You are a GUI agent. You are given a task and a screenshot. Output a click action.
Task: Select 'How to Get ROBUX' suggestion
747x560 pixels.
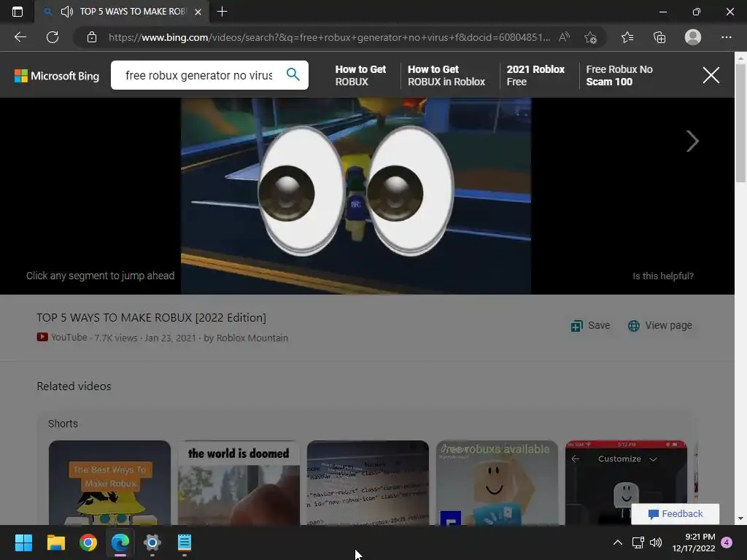click(360, 75)
